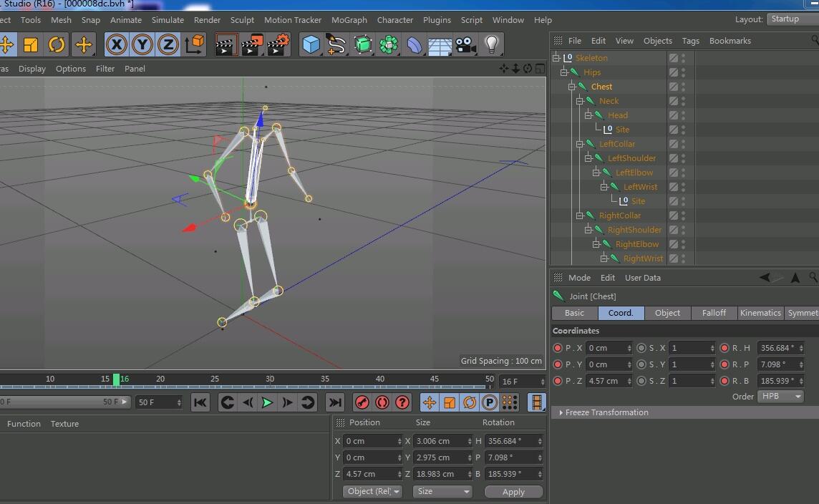
Task: Click the Record Active Objects key button
Action: [362, 402]
